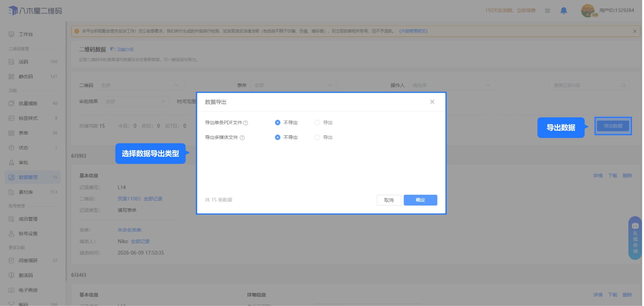
Task: Open the 审批结果 filter dropdown
Action: tap(136, 102)
